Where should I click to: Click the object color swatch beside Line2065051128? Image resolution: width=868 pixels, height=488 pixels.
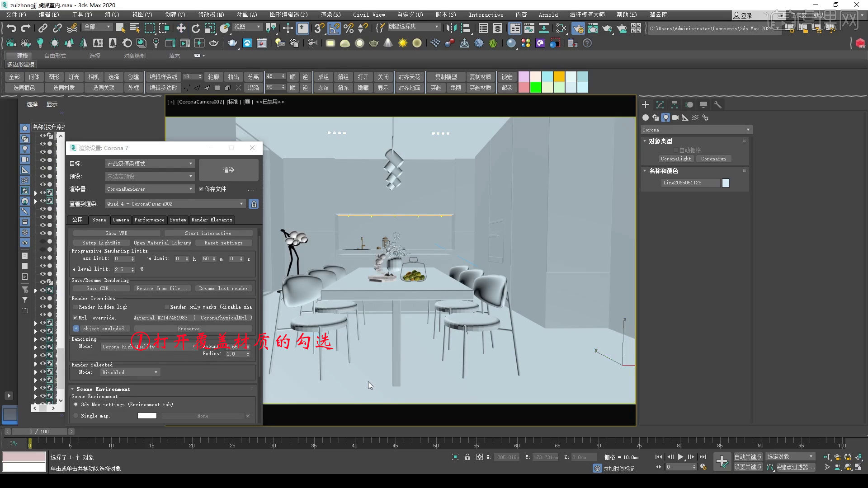click(726, 183)
